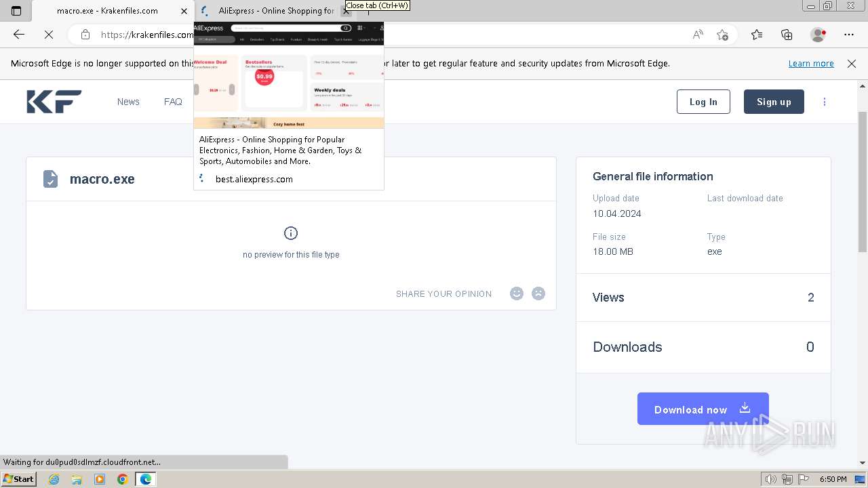Image resolution: width=868 pixels, height=488 pixels.
Task: View site information lock icon
Action: pyautogui.click(x=85, y=35)
